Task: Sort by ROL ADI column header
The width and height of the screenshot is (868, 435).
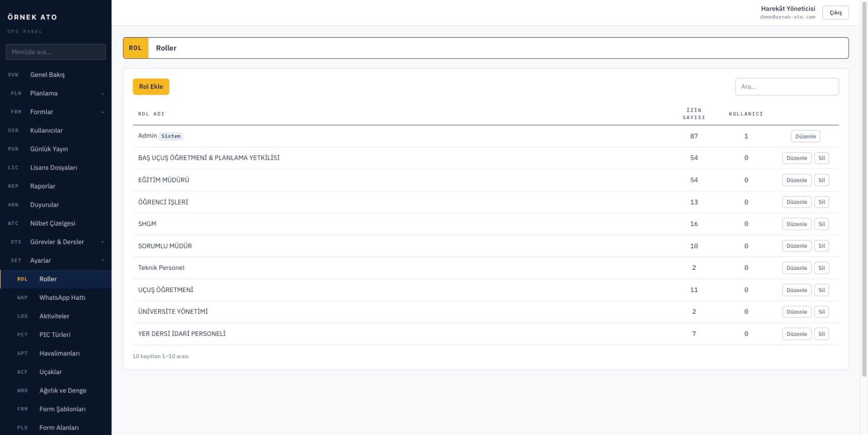Action: coord(151,114)
